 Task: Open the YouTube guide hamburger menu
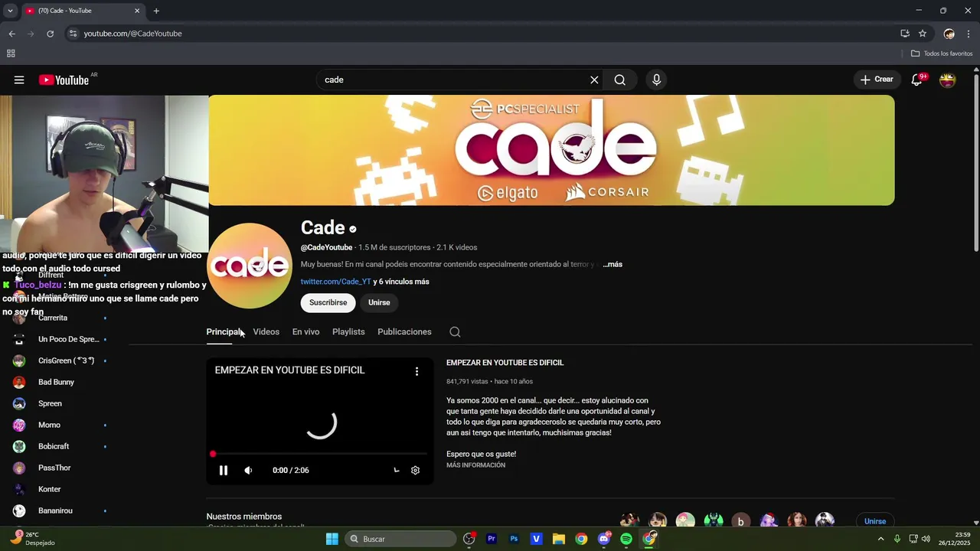coord(19,80)
